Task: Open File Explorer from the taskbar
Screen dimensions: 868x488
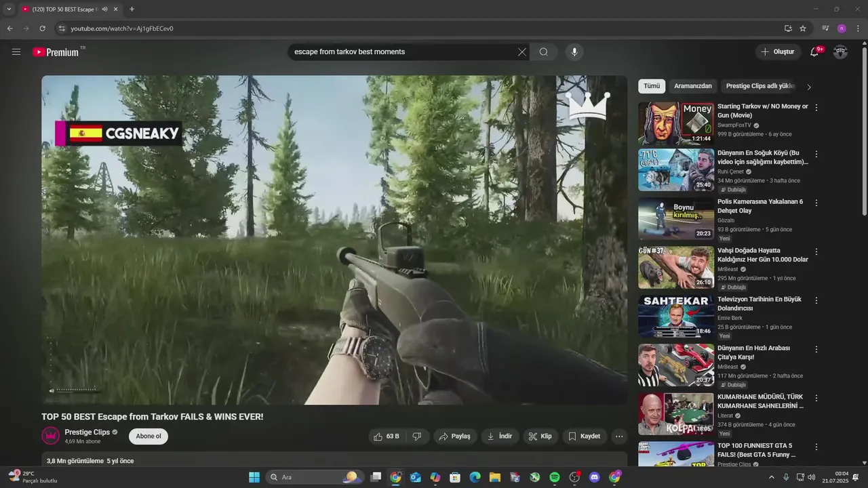Action: click(495, 477)
